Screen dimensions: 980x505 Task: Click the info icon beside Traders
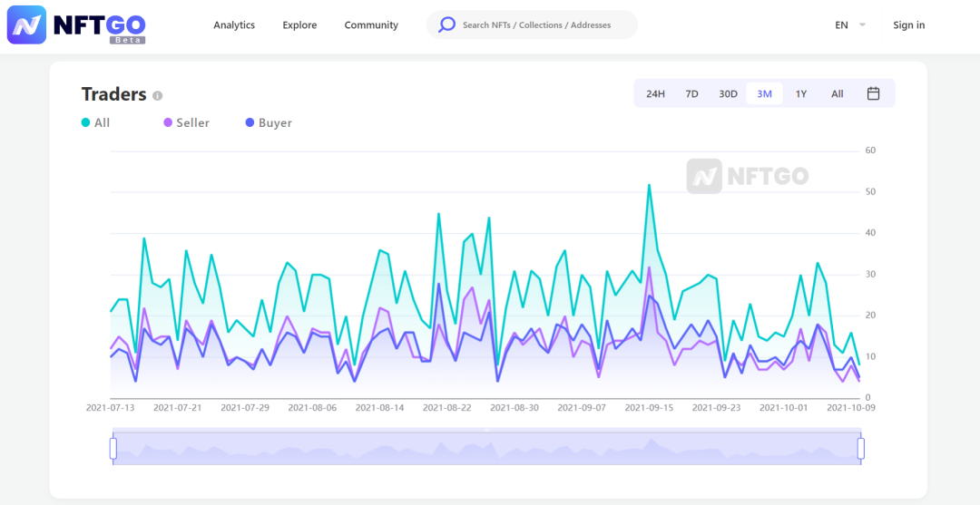(158, 95)
